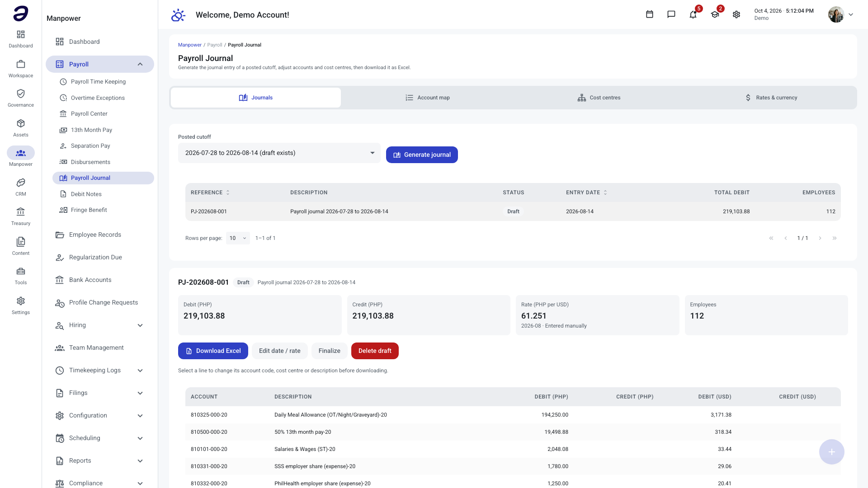Open the chat messages icon

pyautogui.click(x=671, y=14)
